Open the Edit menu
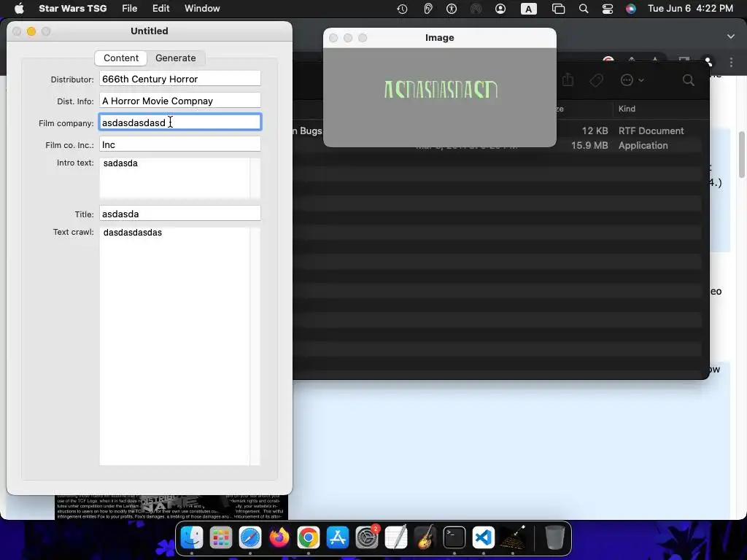747x560 pixels. coord(161,9)
